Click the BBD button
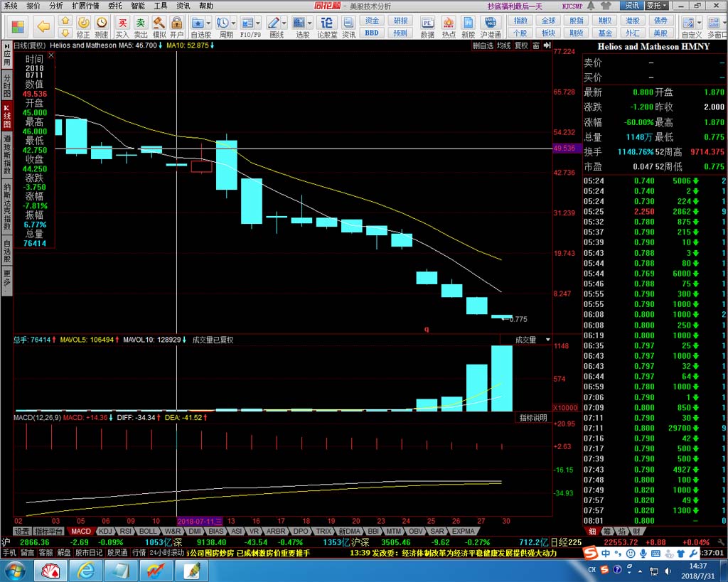 (371, 33)
